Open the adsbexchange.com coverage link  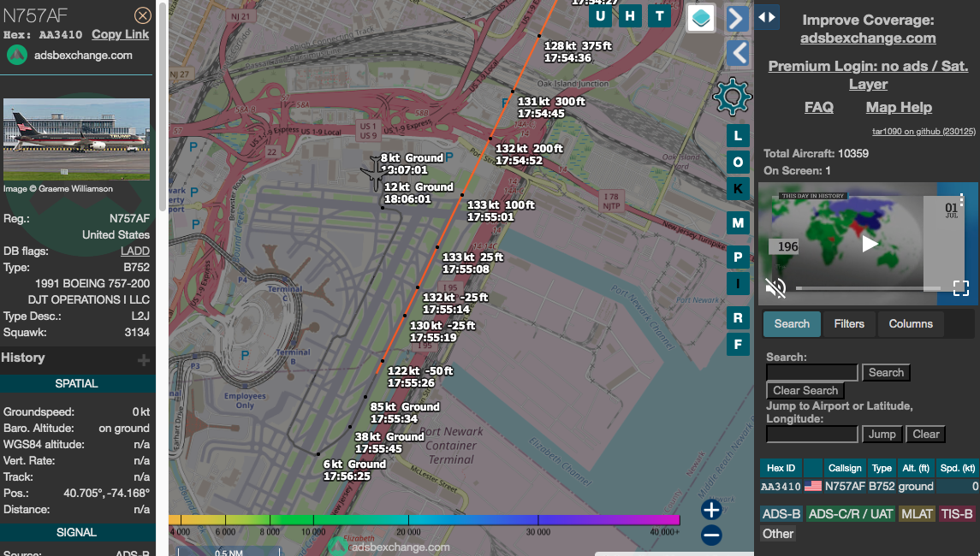(868, 38)
